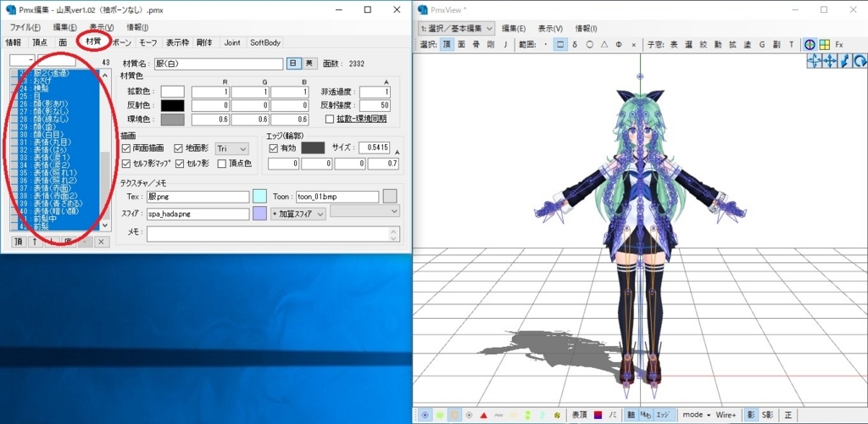Select rigid body (剛) selection mode in PmxView

click(x=491, y=44)
